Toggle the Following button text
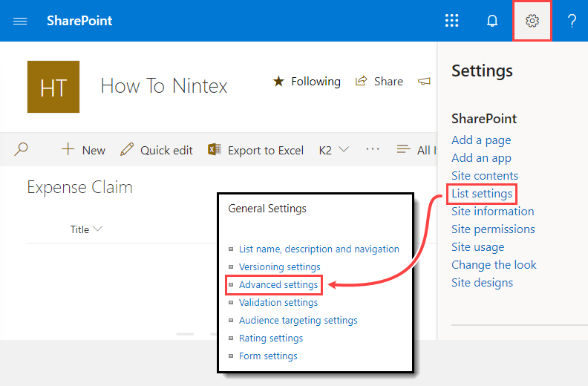The image size is (588, 386). 316,82
